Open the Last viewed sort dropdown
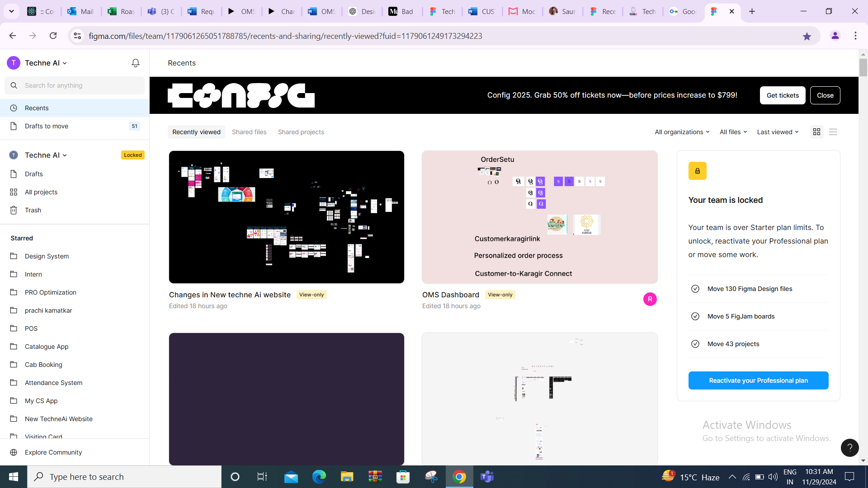Image resolution: width=868 pixels, height=488 pixels. pos(778,132)
